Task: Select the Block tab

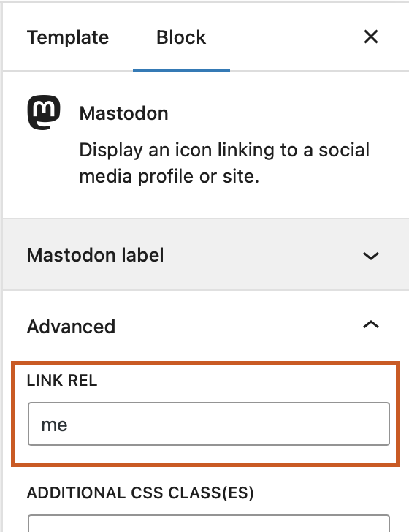Action: coord(181,37)
